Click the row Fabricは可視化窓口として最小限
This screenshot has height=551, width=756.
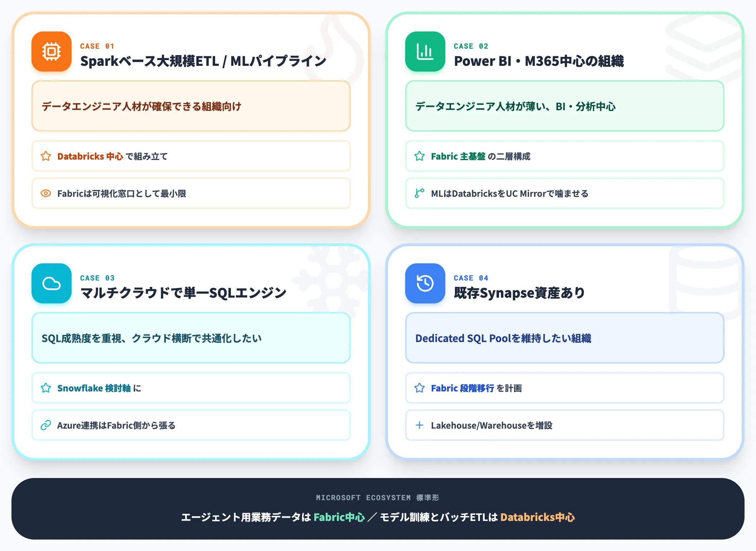point(191,193)
